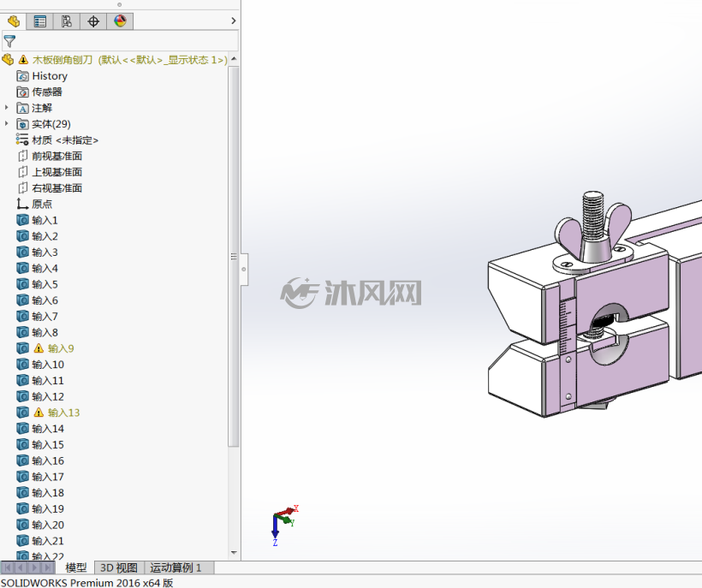Expand the 注解 annotations node
Image resolution: width=702 pixels, height=588 pixels.
coord(6,107)
